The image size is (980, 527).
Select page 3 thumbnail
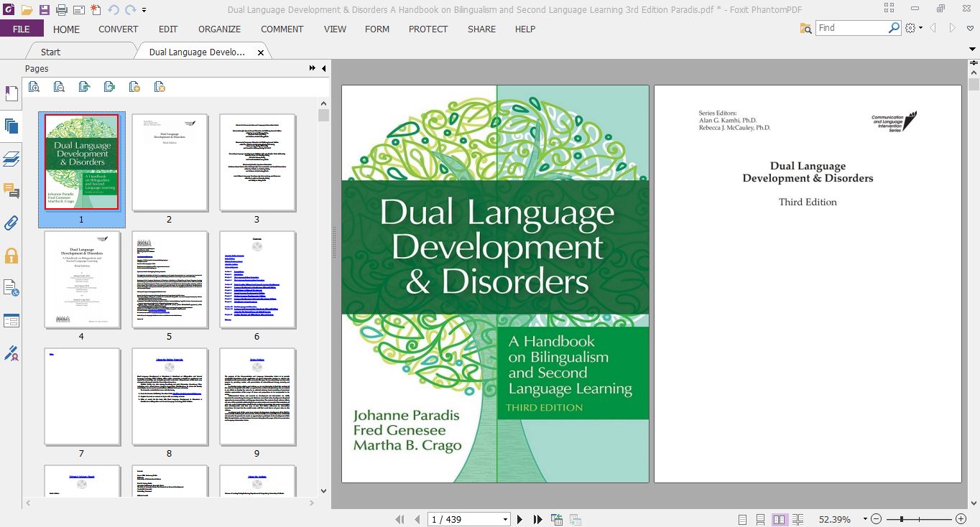click(257, 162)
